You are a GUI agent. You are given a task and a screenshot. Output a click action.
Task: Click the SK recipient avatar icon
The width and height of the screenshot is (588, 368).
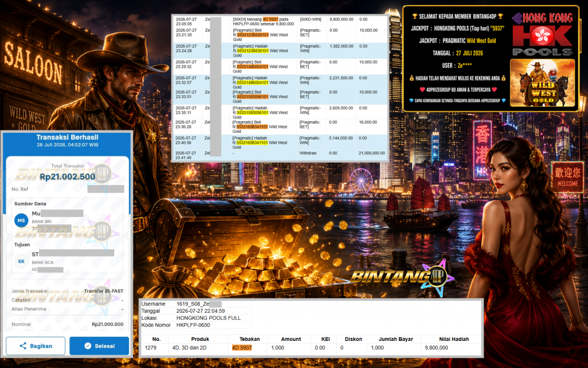point(21,262)
